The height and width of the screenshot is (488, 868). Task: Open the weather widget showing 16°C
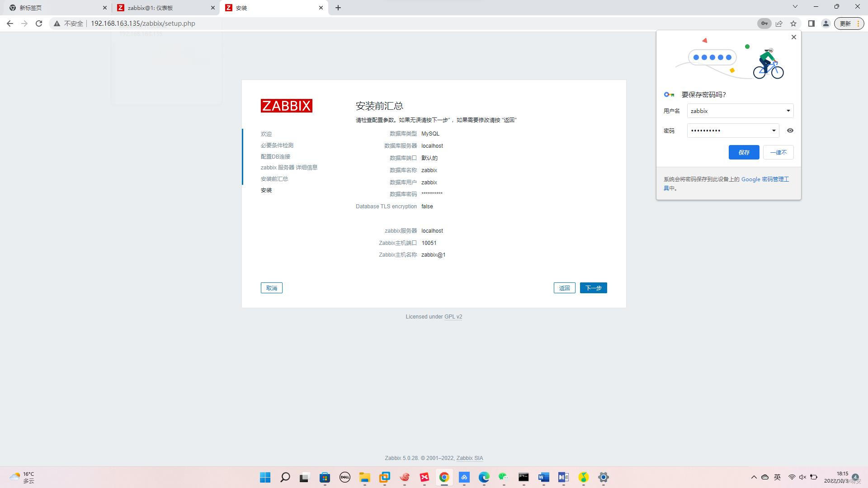coord(22,477)
